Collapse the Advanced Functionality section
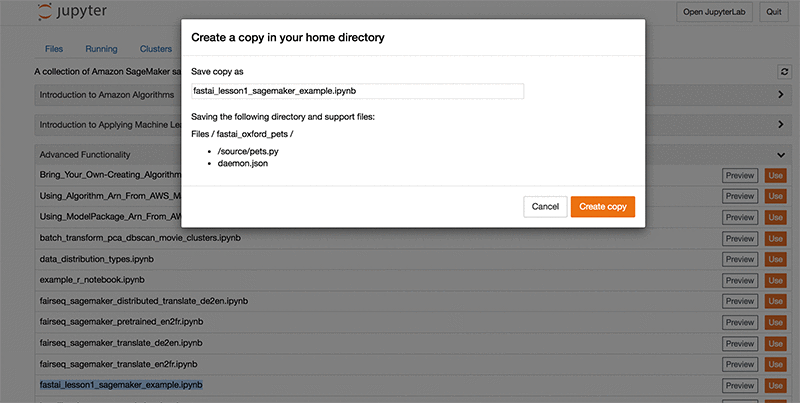 point(781,155)
